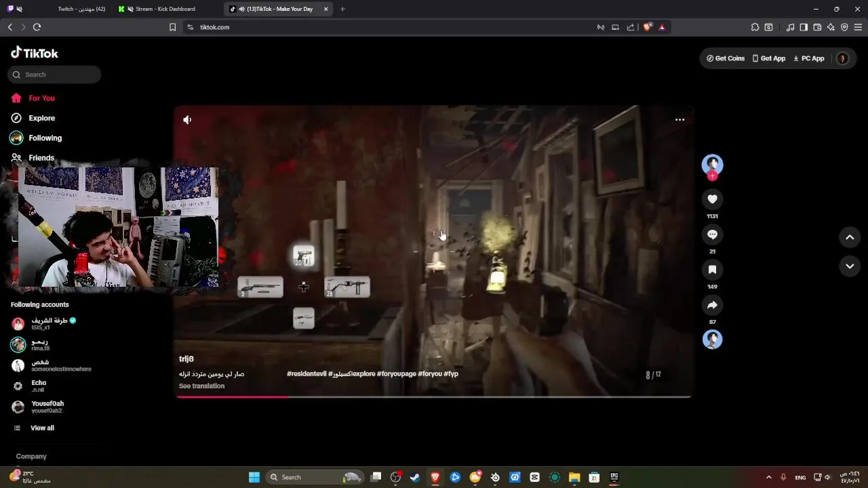
Task: Open the profile avatar menu top right
Action: (842, 58)
